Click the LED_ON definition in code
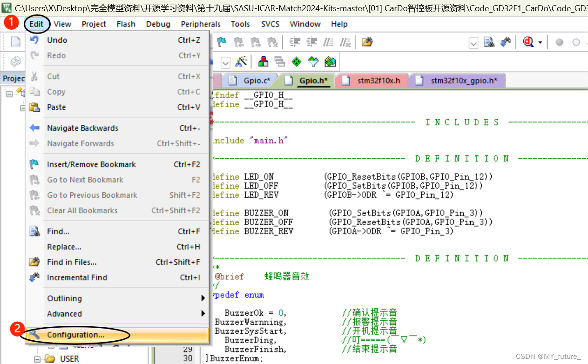Screen dimensions: 588x364 [259, 177]
